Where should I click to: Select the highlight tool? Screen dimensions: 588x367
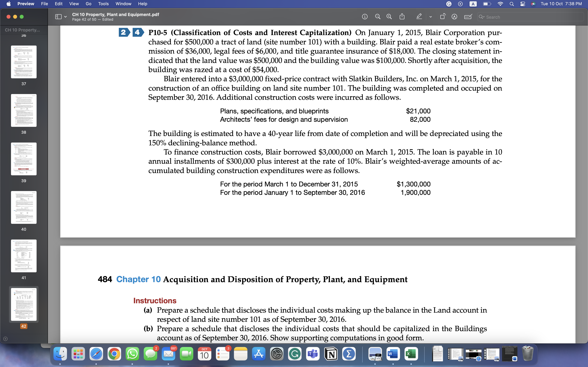pos(419,17)
